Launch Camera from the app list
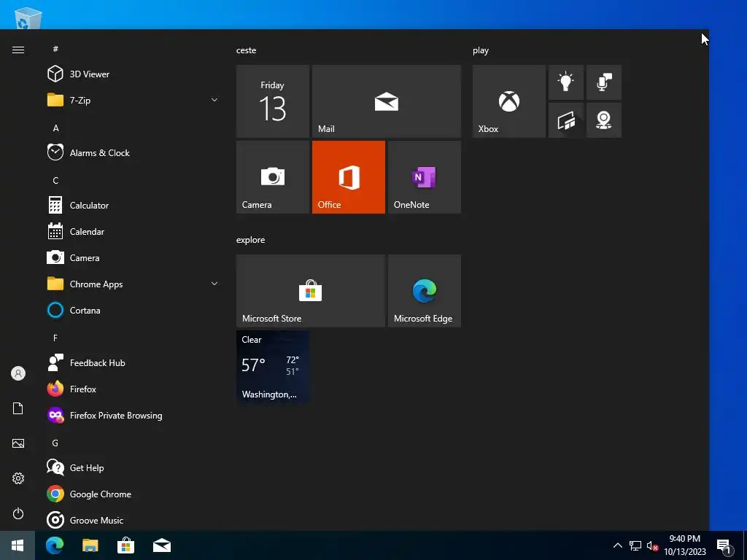747x560 pixels. (133, 257)
